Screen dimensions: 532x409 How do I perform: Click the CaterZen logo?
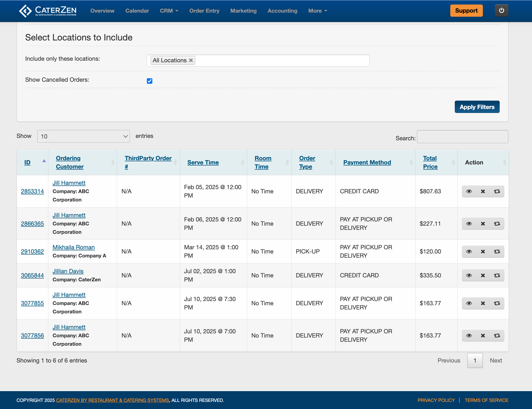pos(48,11)
